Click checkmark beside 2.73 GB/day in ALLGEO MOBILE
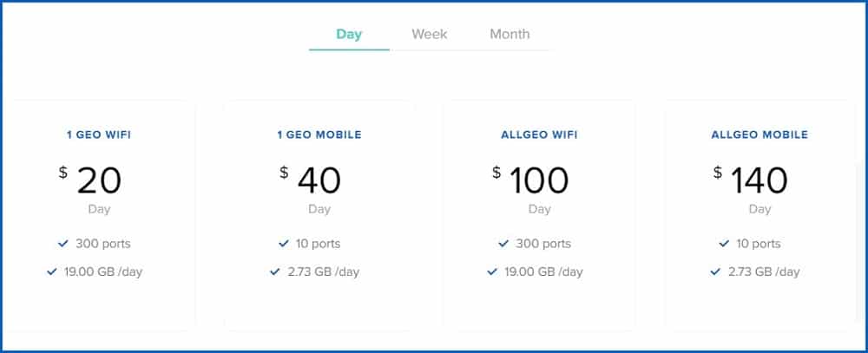868x353 pixels. [x=715, y=271]
